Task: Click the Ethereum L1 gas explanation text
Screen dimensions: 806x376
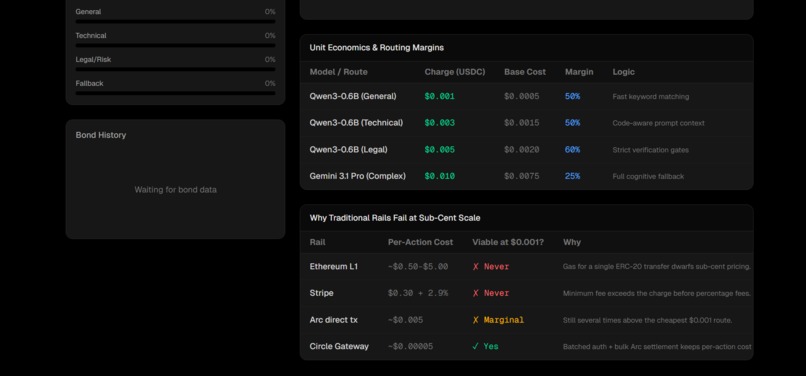Action: [657, 267]
